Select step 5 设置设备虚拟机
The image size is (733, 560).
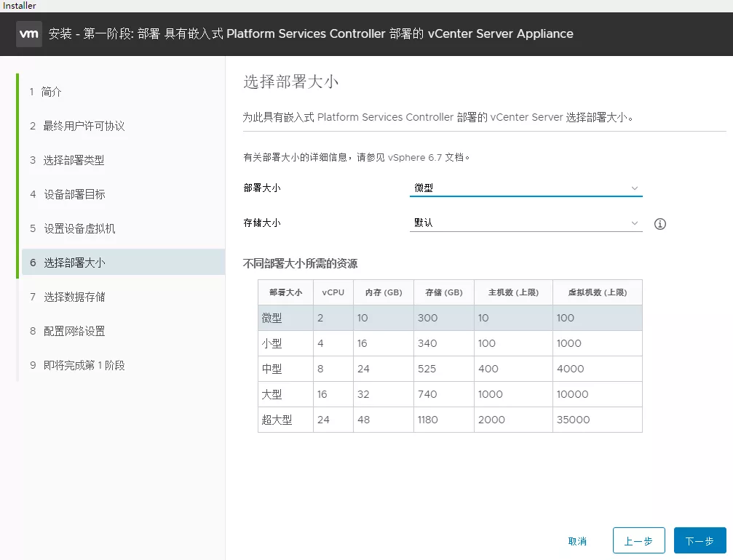click(x=79, y=228)
